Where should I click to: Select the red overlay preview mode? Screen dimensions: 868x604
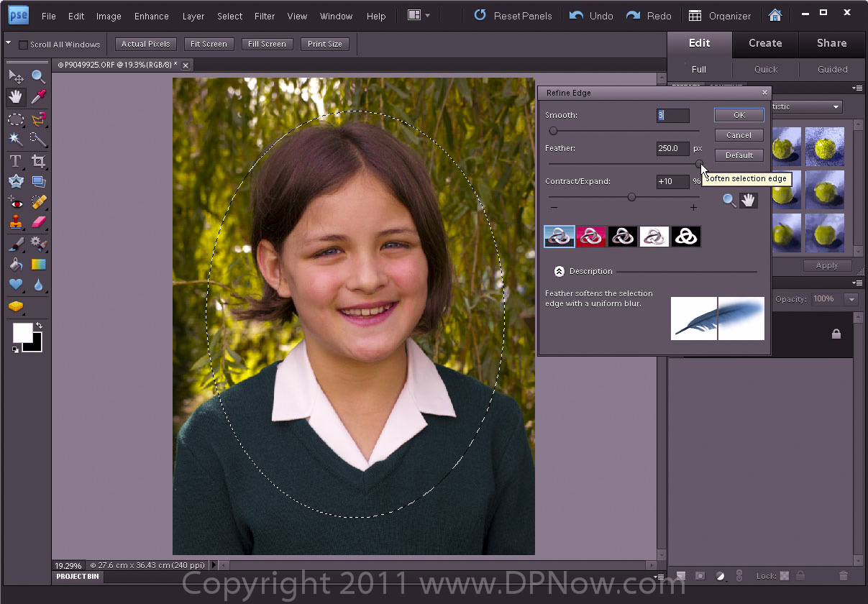pyautogui.click(x=591, y=237)
